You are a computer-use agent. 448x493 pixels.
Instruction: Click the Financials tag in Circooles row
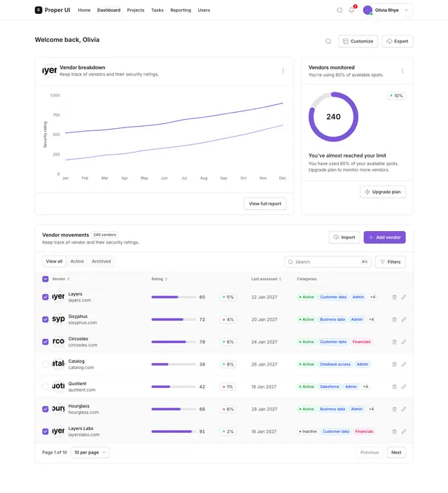point(361,342)
